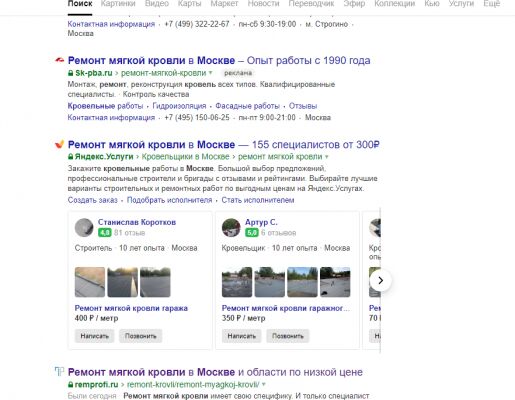This screenshot has width=515, height=400.
Task: Open the Коллекции tab
Action: [x=395, y=4]
